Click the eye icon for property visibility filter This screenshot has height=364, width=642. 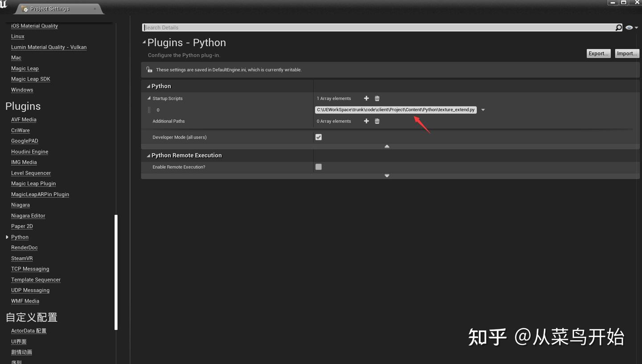click(x=629, y=27)
